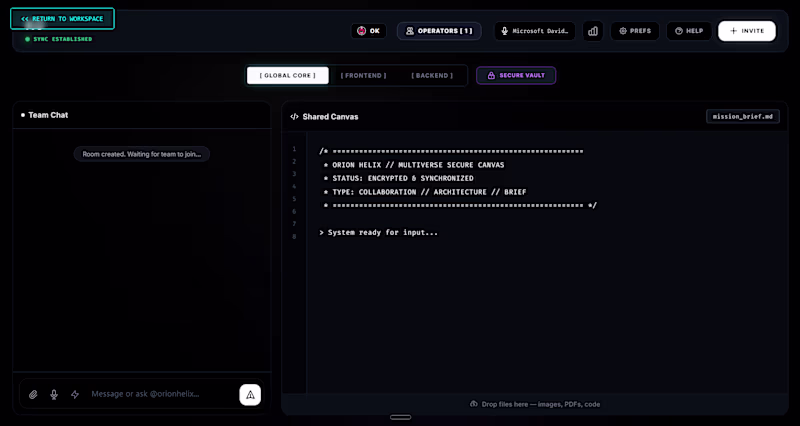Click the gear icon in Prefs

coord(622,31)
